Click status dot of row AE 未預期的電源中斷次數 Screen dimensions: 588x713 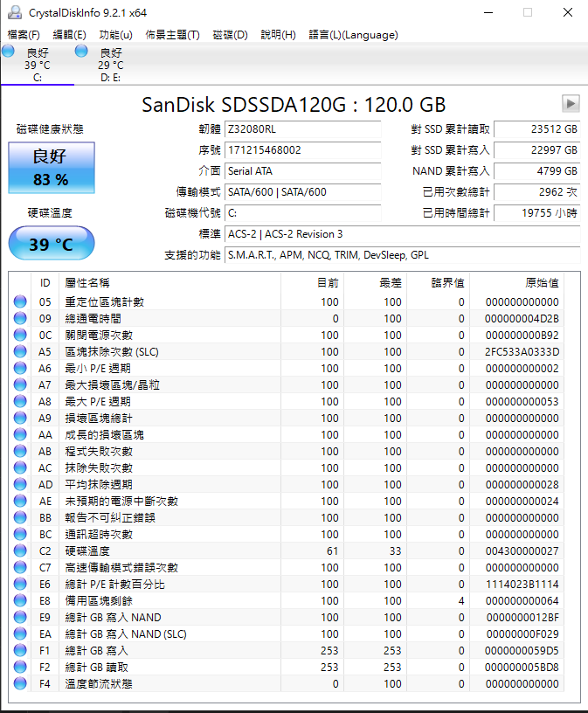20,500
